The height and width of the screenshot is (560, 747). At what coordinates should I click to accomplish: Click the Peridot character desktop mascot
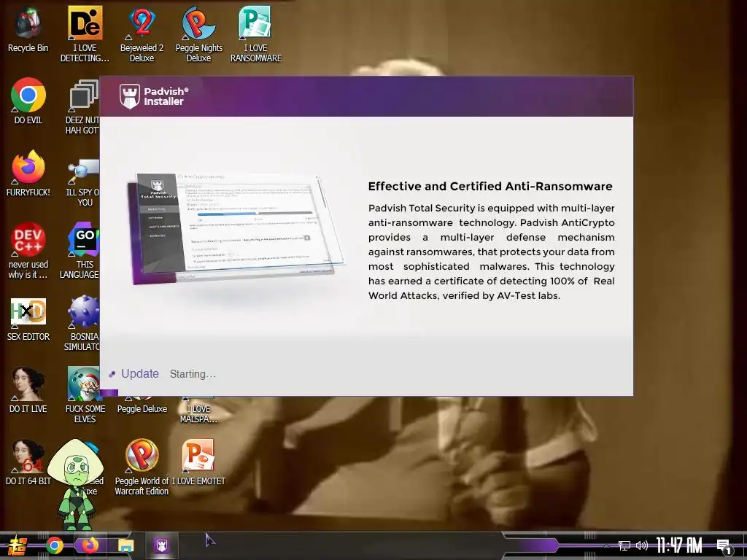tap(75, 485)
